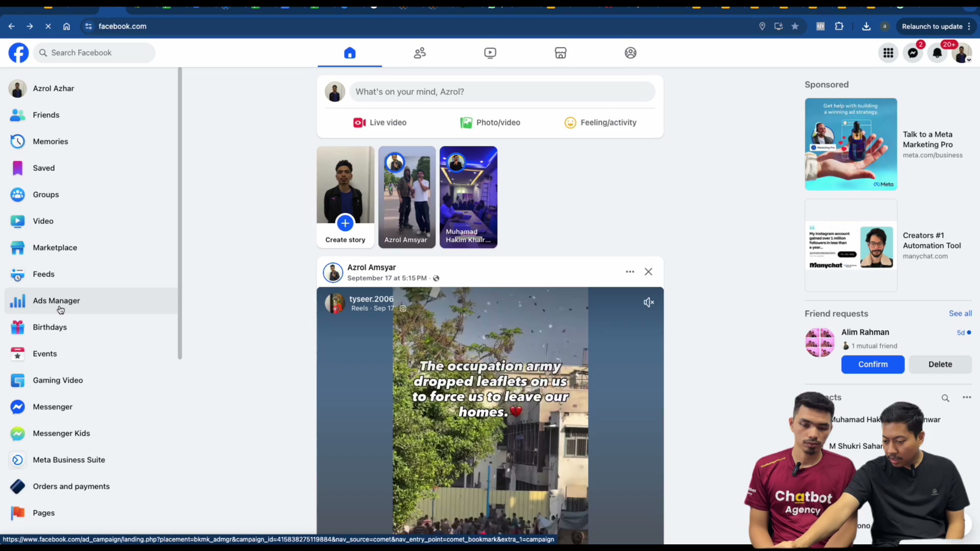This screenshot has height=551, width=980.
Task: View Azrol Amsyar's story
Action: coord(407,197)
